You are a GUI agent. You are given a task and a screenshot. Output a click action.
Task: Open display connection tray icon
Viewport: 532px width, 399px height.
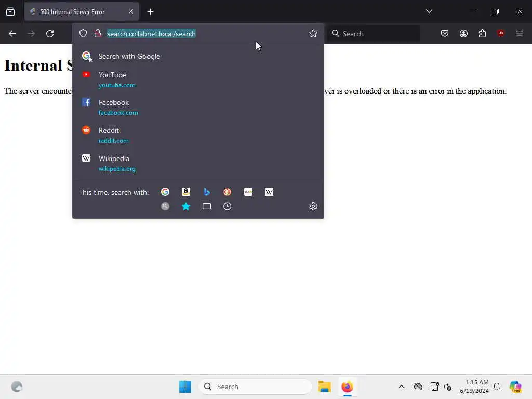click(x=434, y=387)
